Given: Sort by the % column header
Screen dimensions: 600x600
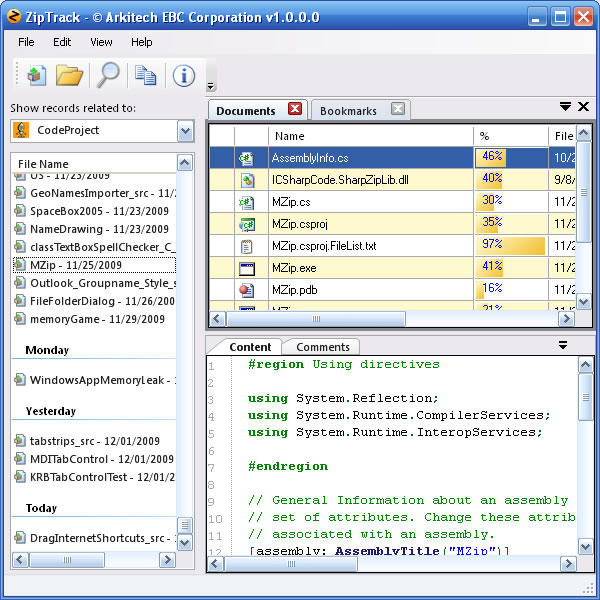Looking at the screenshot, I should 511,136.
